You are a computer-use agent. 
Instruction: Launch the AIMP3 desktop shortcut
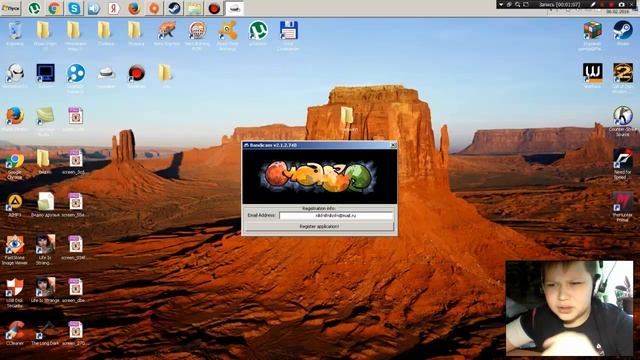15,205
